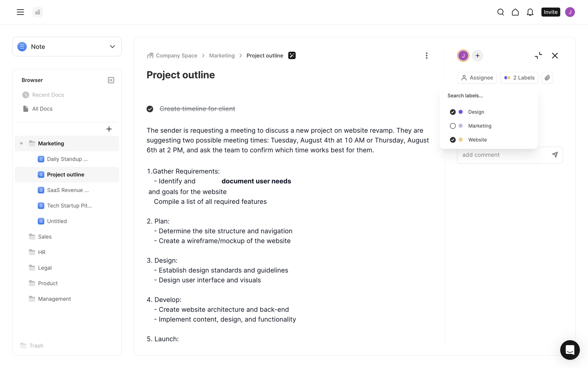Click the Assignee button
The width and height of the screenshot is (588, 368).
[477, 78]
